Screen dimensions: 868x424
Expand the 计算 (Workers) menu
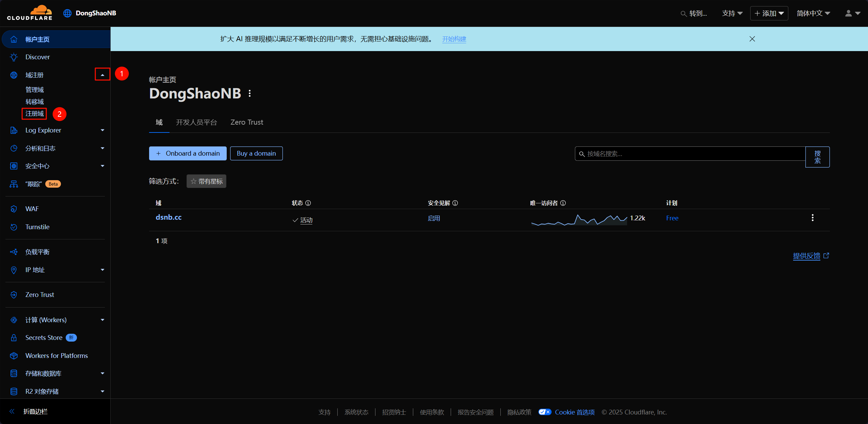tap(102, 320)
